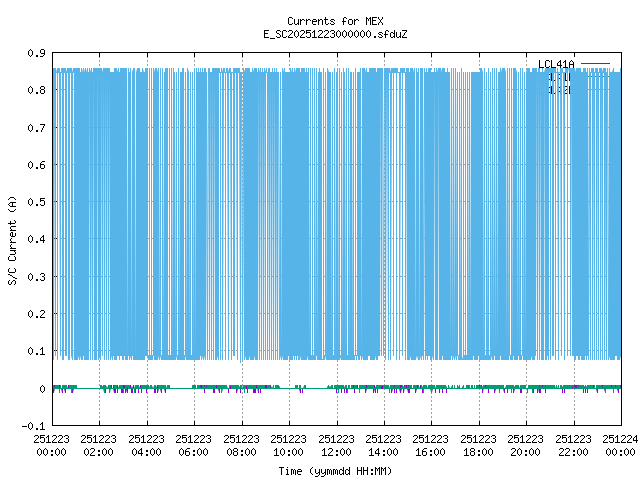Click the 251223 06:00 time tick label
This screenshot has width=640, height=480.
point(194,444)
